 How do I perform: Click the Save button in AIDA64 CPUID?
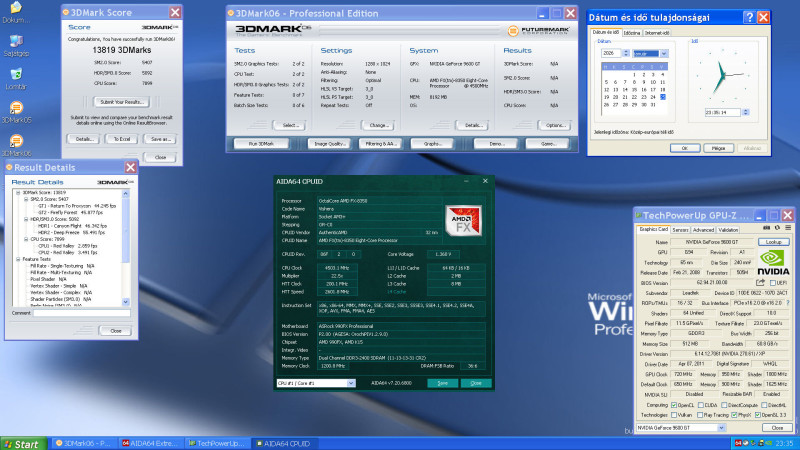(x=442, y=383)
